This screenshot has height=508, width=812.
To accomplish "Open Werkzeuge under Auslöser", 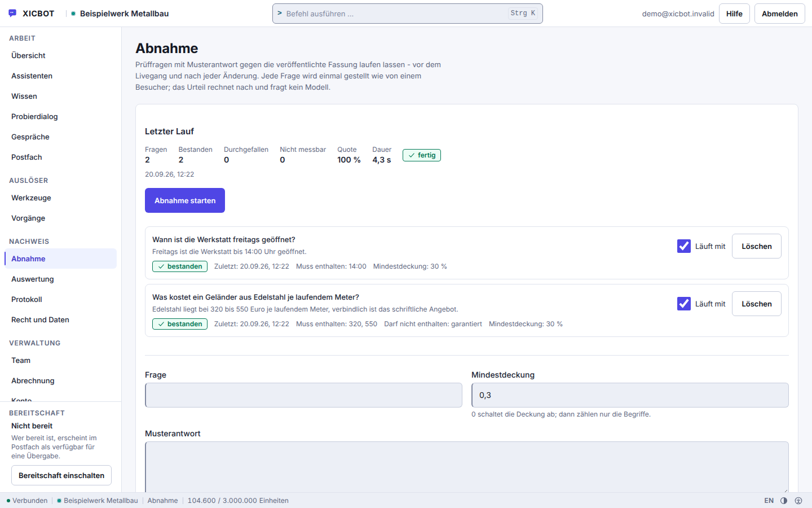I will pos(60,198).
